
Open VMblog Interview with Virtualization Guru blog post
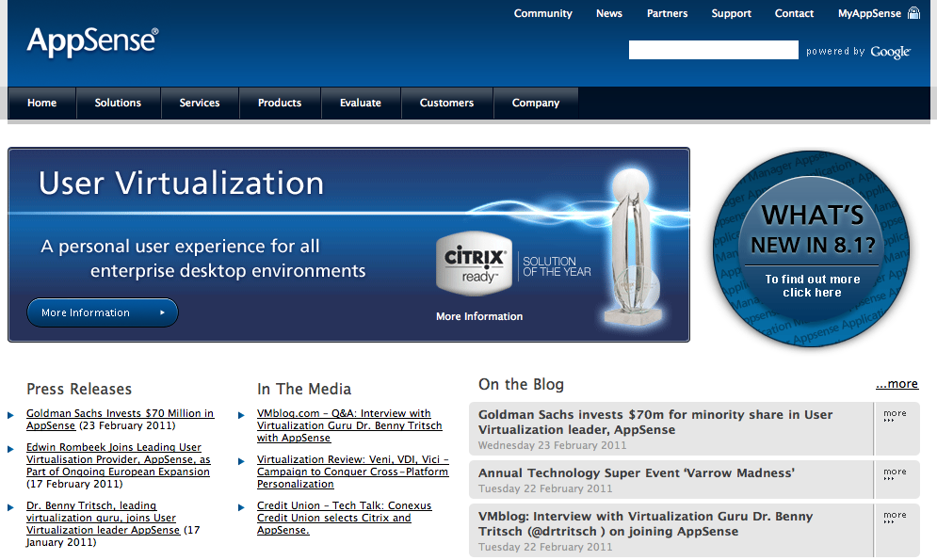645,523
